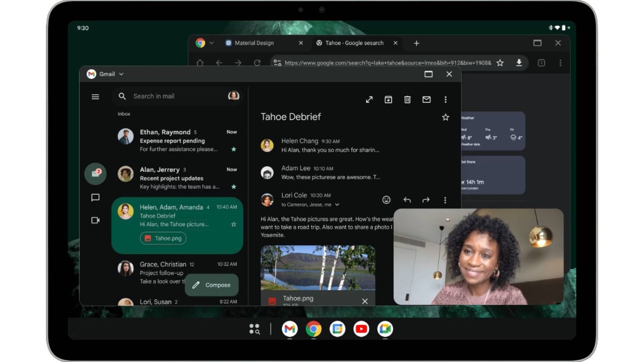Reload the page in Chrome
Viewport: 644px width, 362px height.
click(257, 63)
